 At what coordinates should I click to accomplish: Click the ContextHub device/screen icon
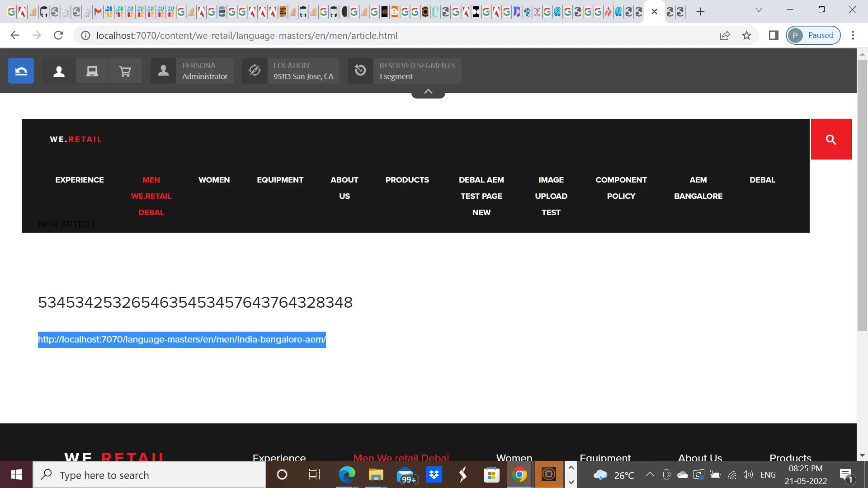(x=92, y=71)
